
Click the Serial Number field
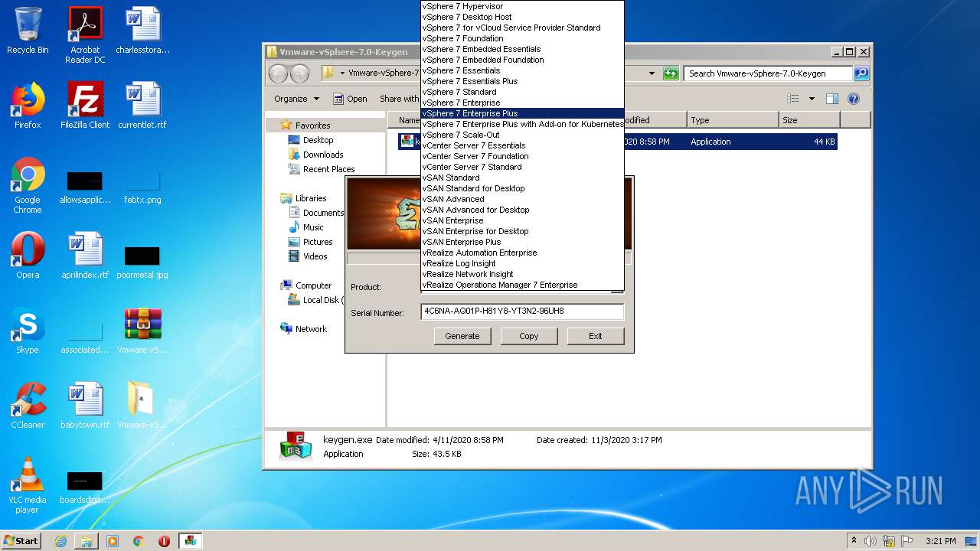pos(522,311)
